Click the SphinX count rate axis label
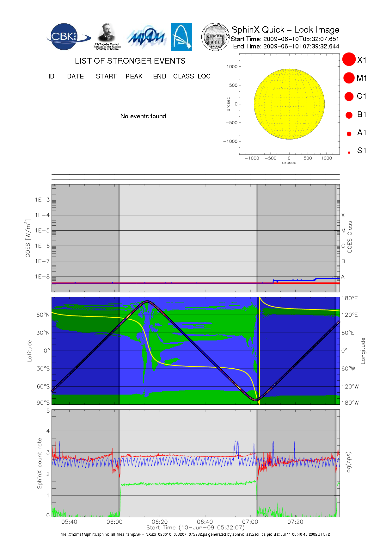Screen dimensions: 392x555 click(40, 463)
